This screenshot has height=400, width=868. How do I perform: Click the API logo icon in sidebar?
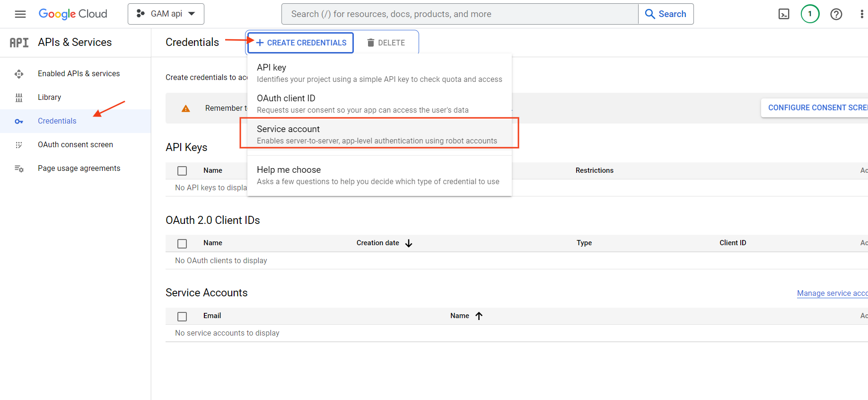click(19, 43)
